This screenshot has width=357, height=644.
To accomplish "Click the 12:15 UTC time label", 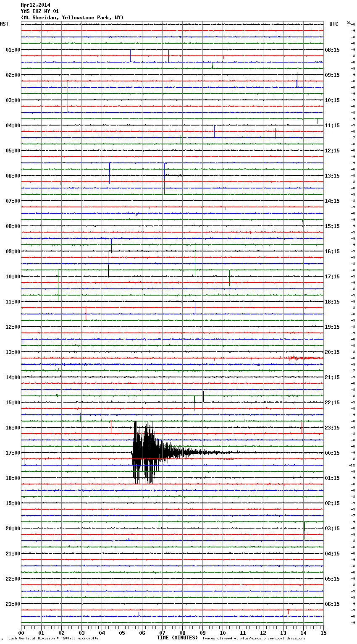I will (332, 151).
